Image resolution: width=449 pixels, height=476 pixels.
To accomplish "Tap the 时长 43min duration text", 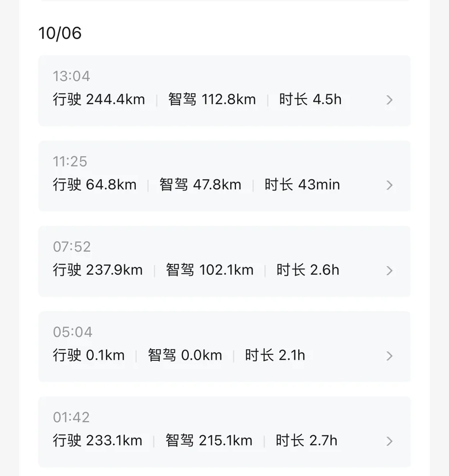I will tap(302, 185).
